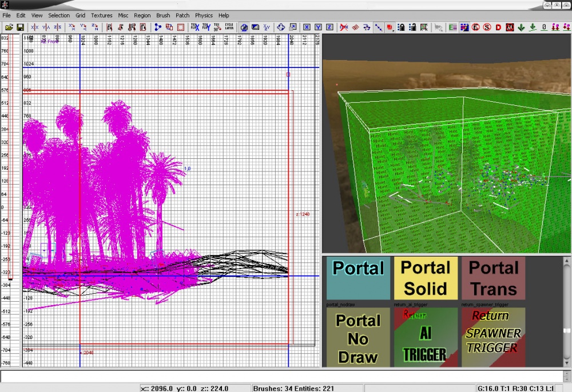Click the 'Brushes: 34 Entities: 221' status text
572x392 pixels.
pyautogui.click(x=293, y=389)
